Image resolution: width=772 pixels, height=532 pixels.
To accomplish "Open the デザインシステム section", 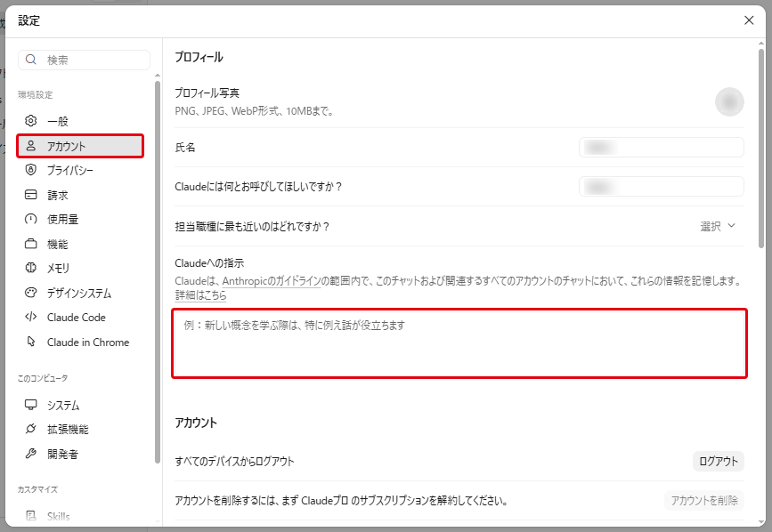I will [80, 293].
